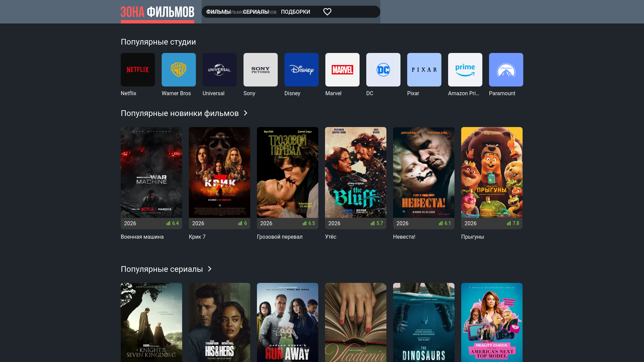Open the Крик 7 movie poster

coord(219,172)
